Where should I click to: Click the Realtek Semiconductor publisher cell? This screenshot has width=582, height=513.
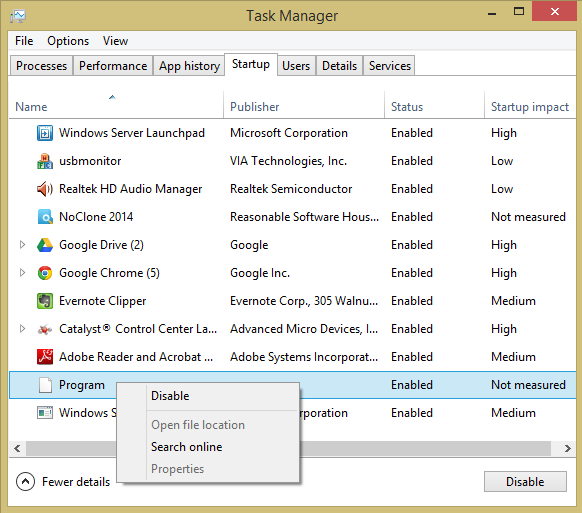(291, 189)
